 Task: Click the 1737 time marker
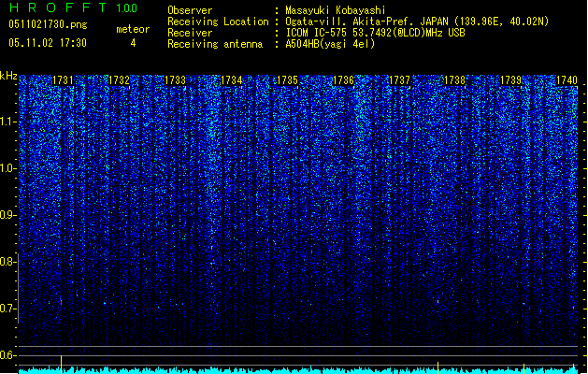(x=400, y=80)
